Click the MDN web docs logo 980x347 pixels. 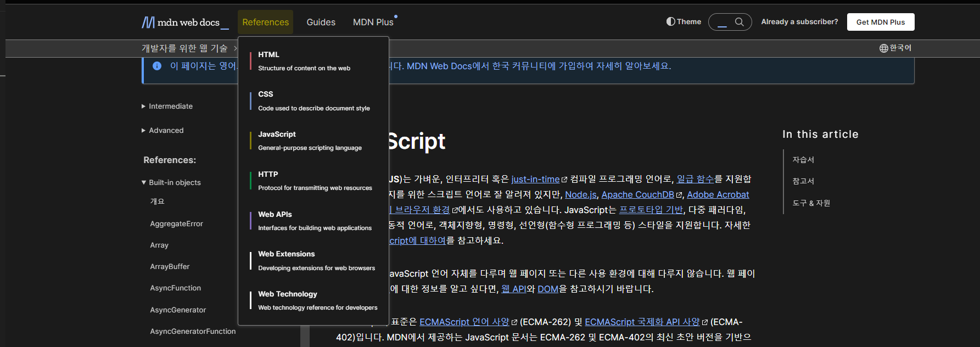[185, 23]
